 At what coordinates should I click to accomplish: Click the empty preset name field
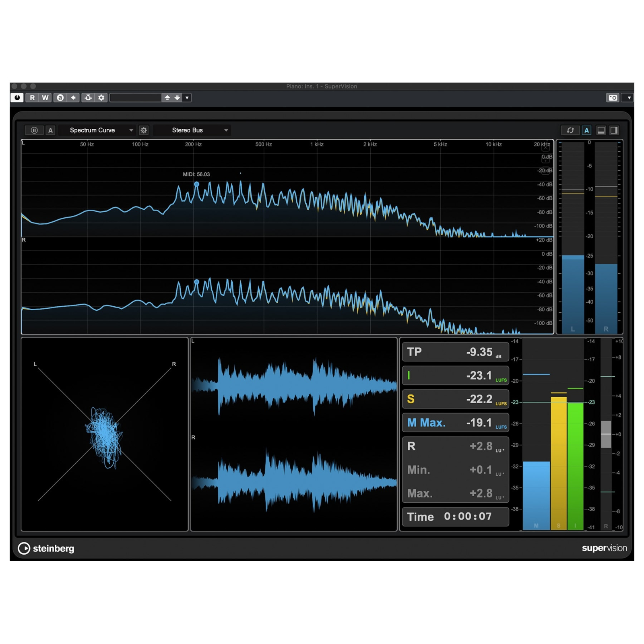tap(135, 97)
